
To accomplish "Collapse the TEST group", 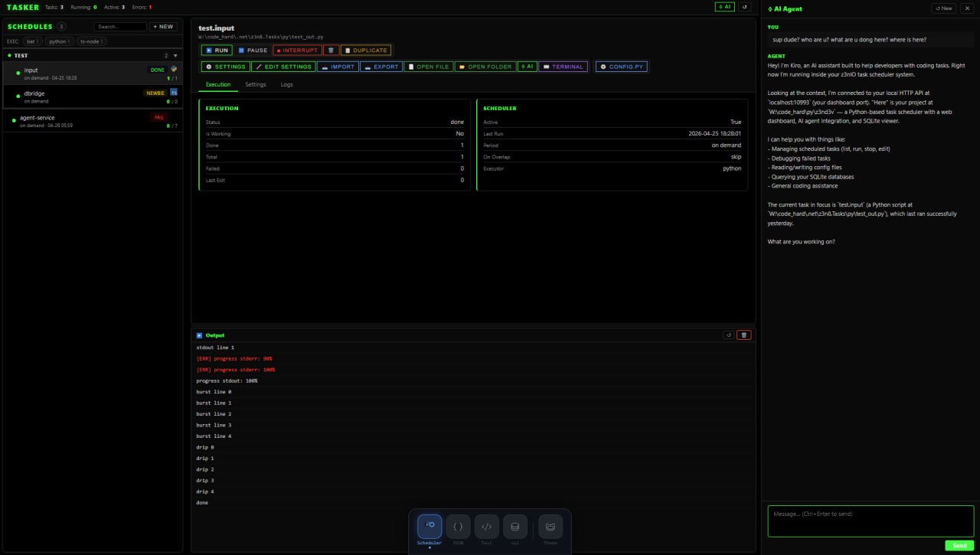I will (x=175, y=55).
